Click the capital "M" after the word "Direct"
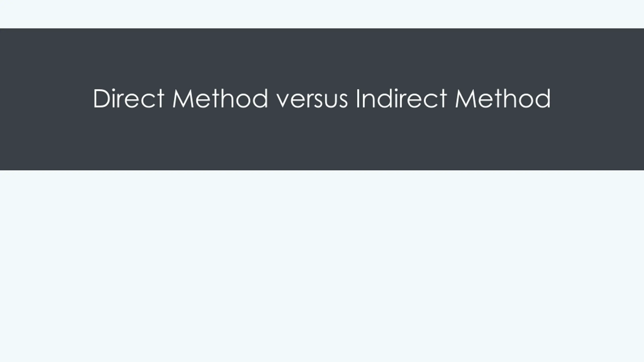Image resolution: width=644 pixels, height=362 pixels. tap(183, 99)
